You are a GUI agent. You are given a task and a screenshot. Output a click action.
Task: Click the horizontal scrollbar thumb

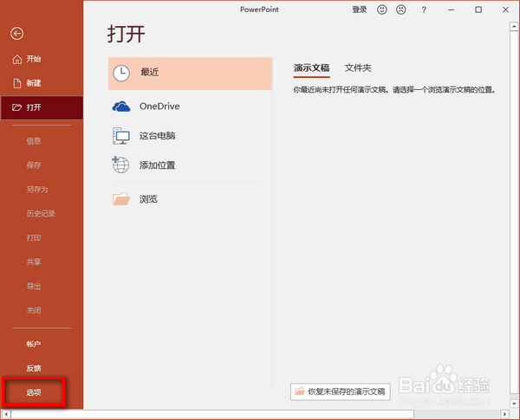tap(212, 414)
